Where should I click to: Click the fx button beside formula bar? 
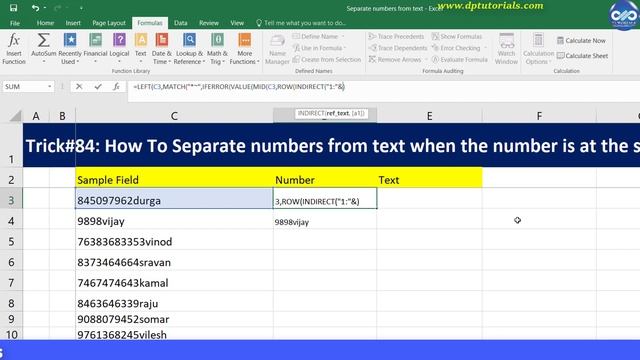[116, 87]
